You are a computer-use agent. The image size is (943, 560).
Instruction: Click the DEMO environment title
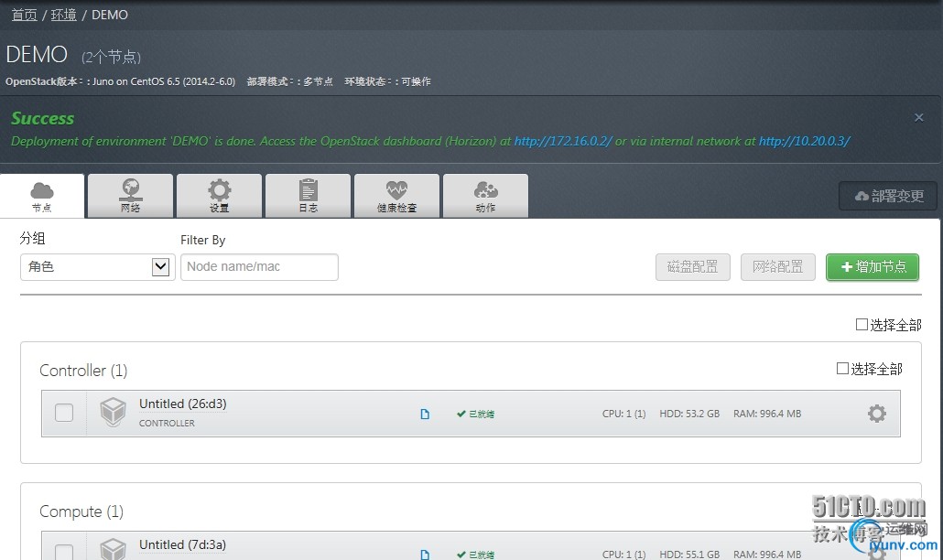37,54
